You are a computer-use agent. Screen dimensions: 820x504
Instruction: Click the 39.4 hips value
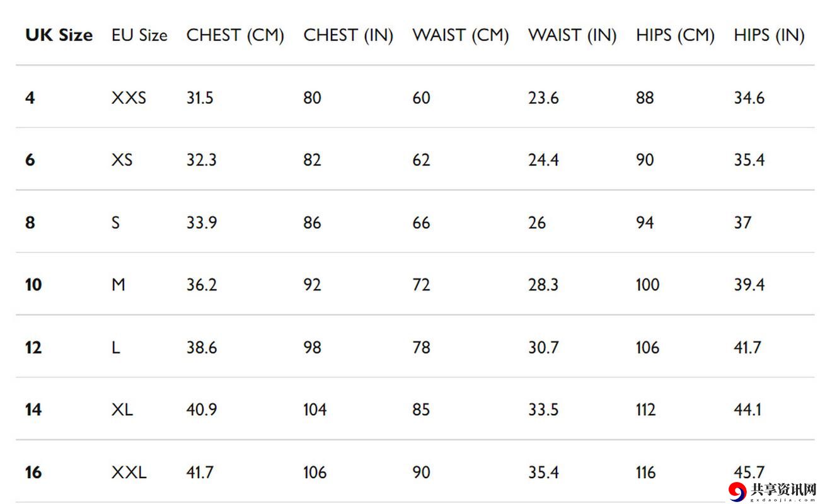[749, 285]
